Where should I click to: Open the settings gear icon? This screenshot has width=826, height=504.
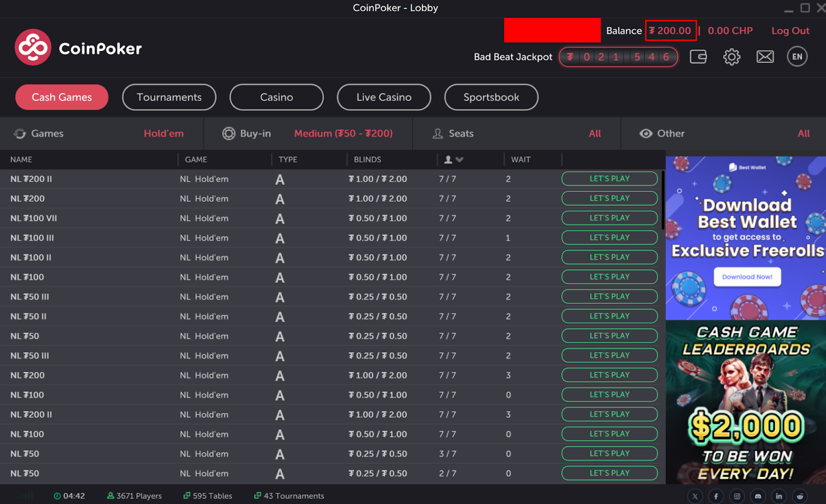pos(732,57)
